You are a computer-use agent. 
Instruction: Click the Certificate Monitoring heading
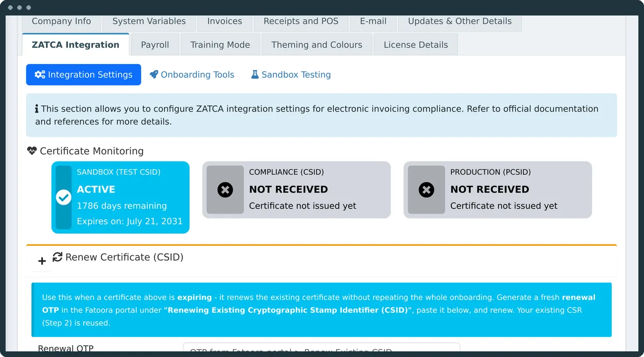[92, 151]
